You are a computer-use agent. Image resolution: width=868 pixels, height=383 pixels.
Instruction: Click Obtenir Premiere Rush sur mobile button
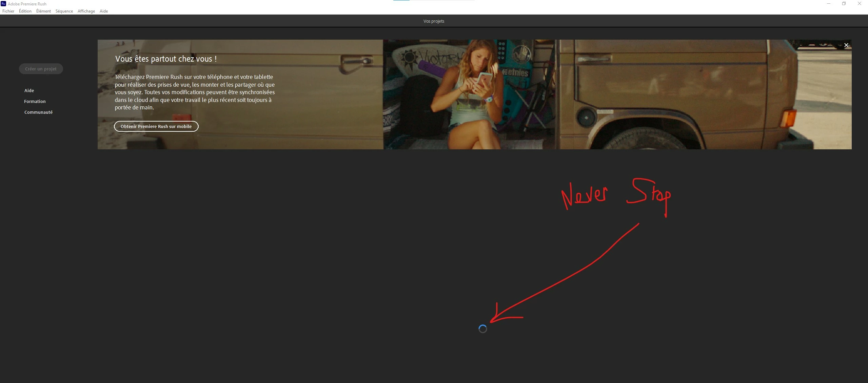(x=156, y=126)
